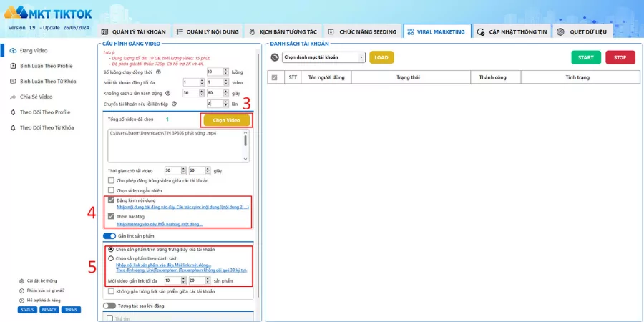Click the red STOP button

[x=620, y=57]
